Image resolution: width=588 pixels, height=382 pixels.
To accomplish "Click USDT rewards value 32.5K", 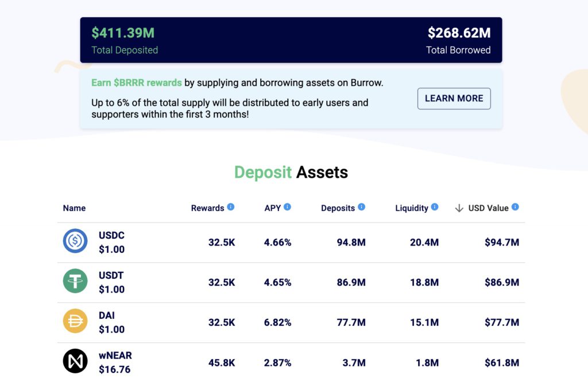I will tap(222, 282).
